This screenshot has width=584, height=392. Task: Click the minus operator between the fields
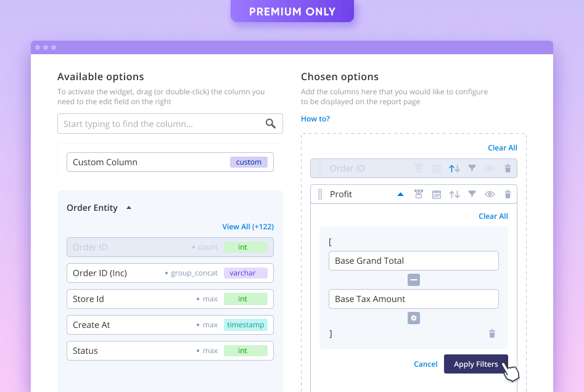(x=414, y=280)
